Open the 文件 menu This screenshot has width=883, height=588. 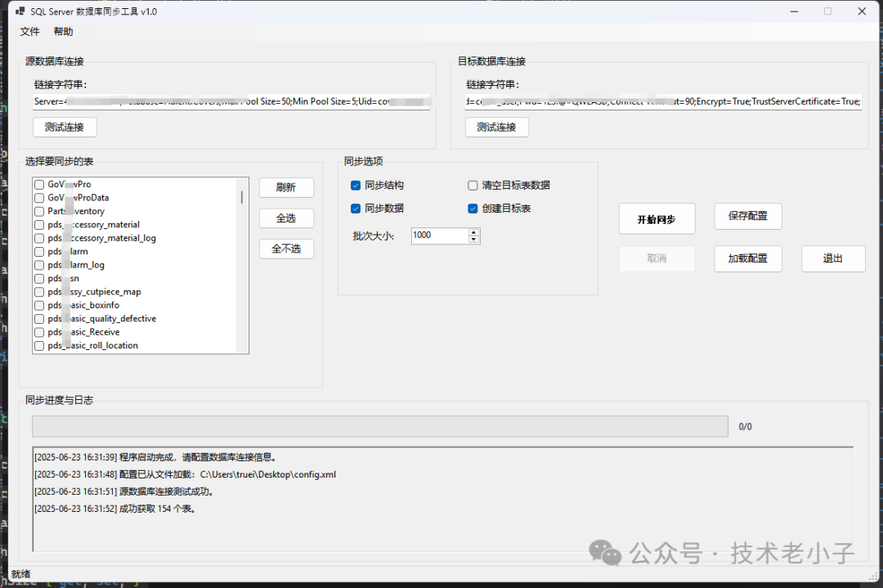pos(29,32)
